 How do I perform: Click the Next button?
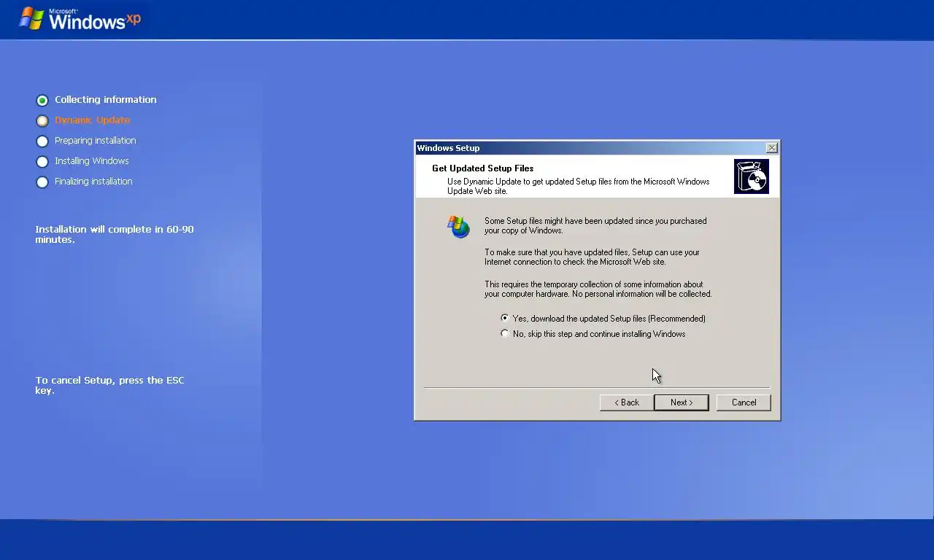click(x=682, y=402)
